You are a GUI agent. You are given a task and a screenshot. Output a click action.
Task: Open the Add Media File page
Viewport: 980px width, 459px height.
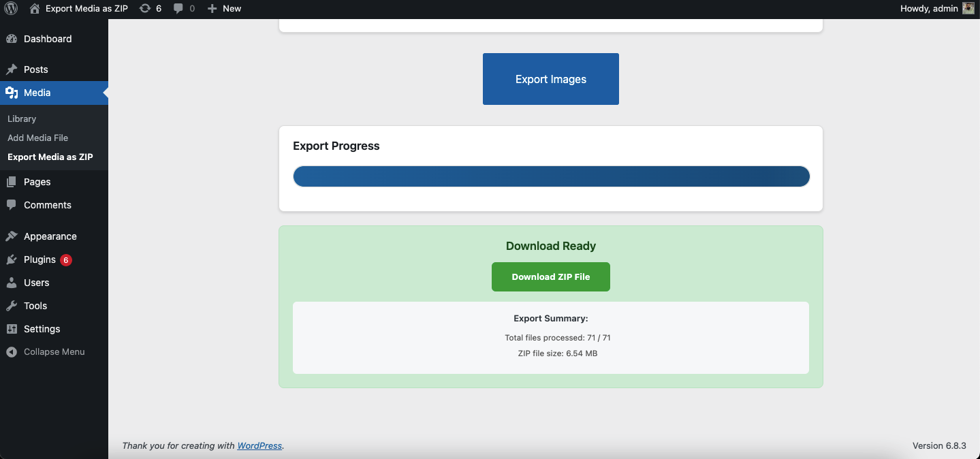(x=37, y=138)
